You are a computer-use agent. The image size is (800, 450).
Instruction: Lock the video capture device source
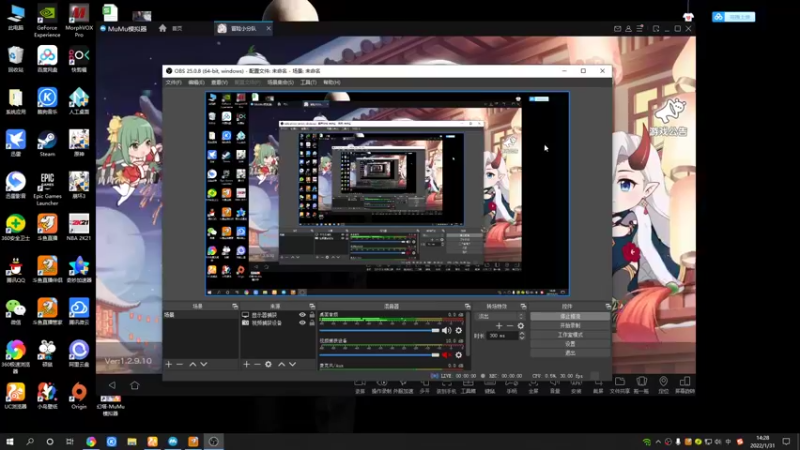(312, 323)
